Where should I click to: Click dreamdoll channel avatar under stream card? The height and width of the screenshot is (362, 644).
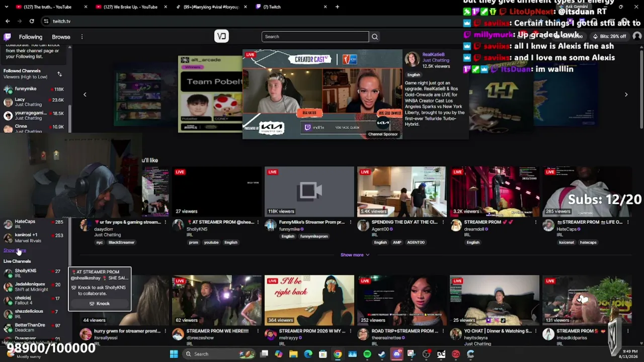(456, 226)
